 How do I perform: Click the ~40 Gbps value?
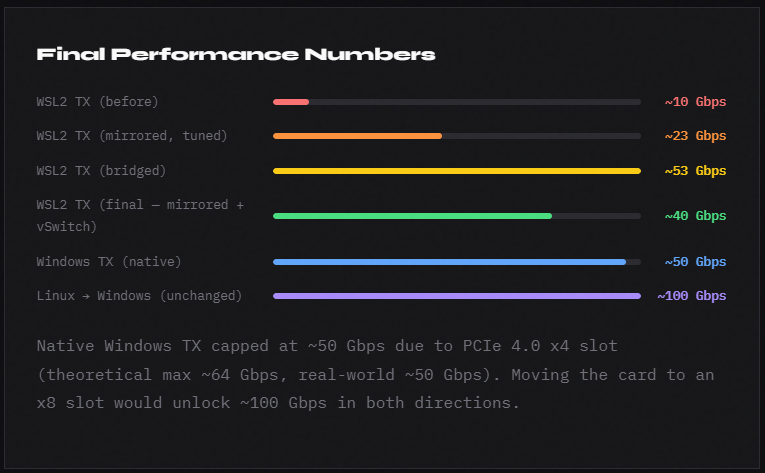tap(695, 216)
